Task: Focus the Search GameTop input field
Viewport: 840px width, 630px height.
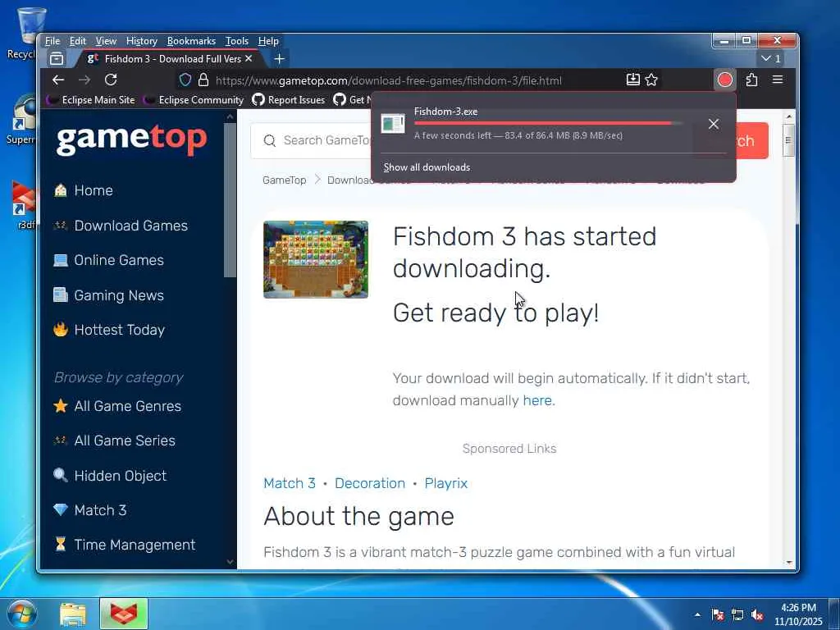Action: pos(326,140)
